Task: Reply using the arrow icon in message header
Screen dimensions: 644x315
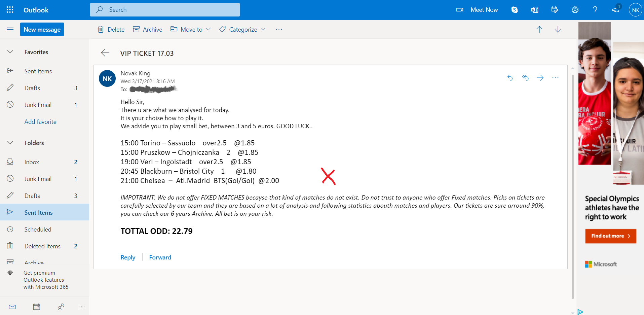Action: point(510,78)
